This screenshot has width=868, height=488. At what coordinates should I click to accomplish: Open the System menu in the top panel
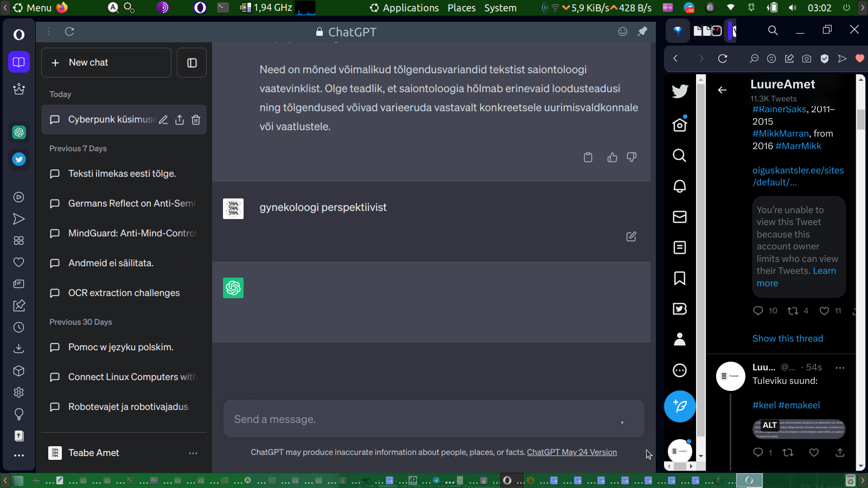click(x=500, y=8)
